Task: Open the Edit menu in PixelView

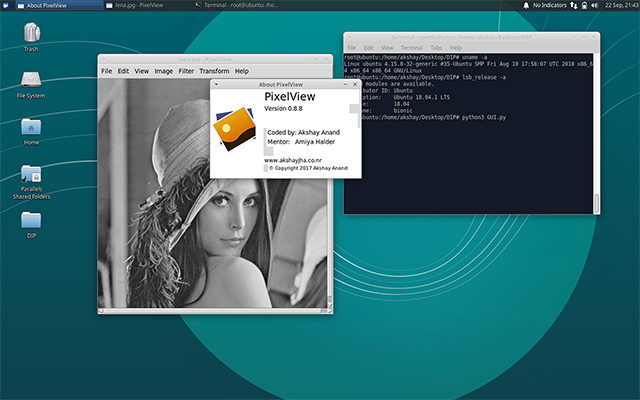Action: click(123, 71)
